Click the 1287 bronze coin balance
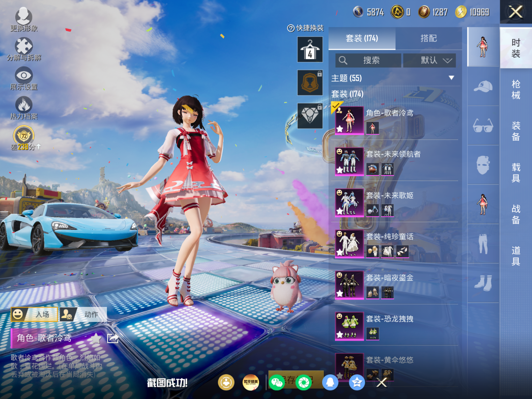 click(x=433, y=12)
